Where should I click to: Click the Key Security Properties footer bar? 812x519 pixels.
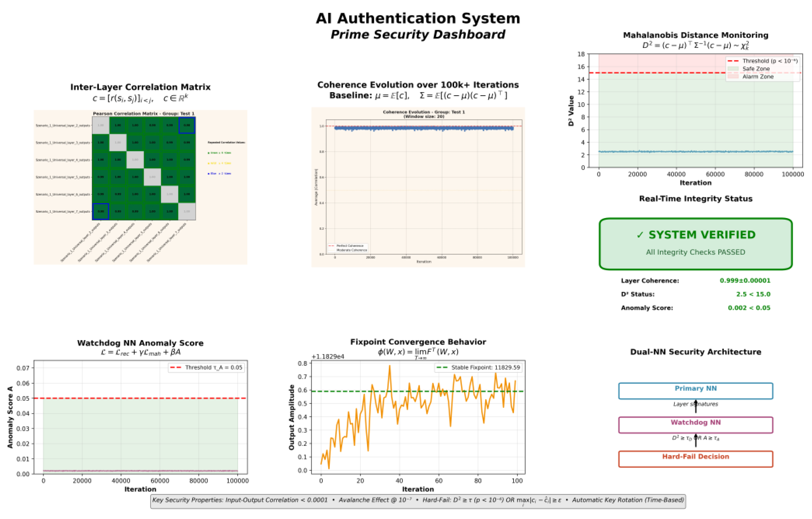tap(418, 500)
